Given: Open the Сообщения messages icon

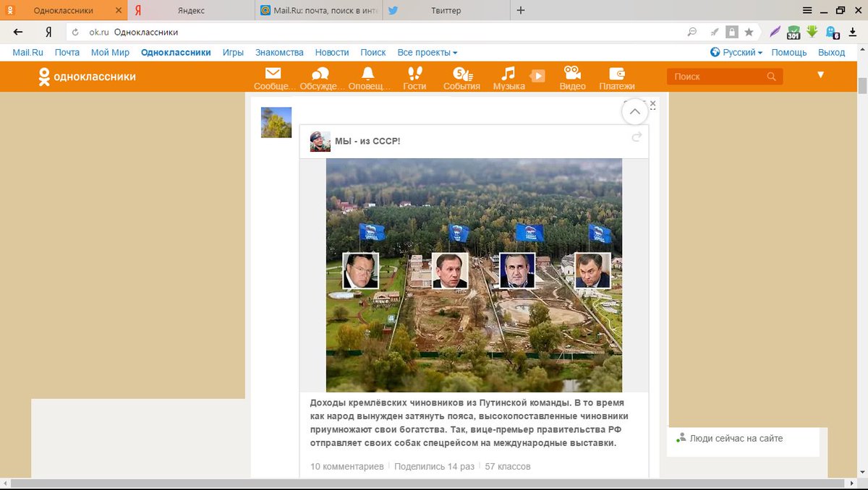Looking at the screenshot, I should pos(273,78).
